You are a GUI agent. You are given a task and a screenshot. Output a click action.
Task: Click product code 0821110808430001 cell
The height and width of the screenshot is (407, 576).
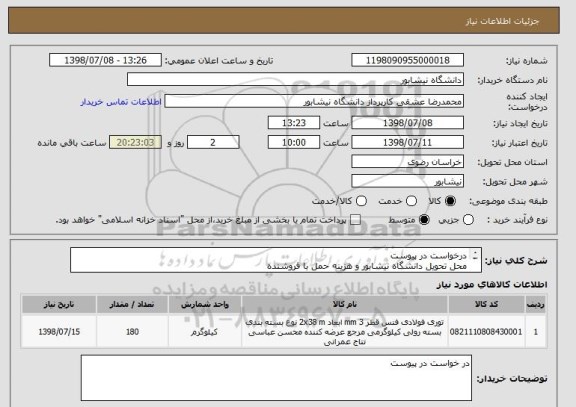tap(486, 332)
